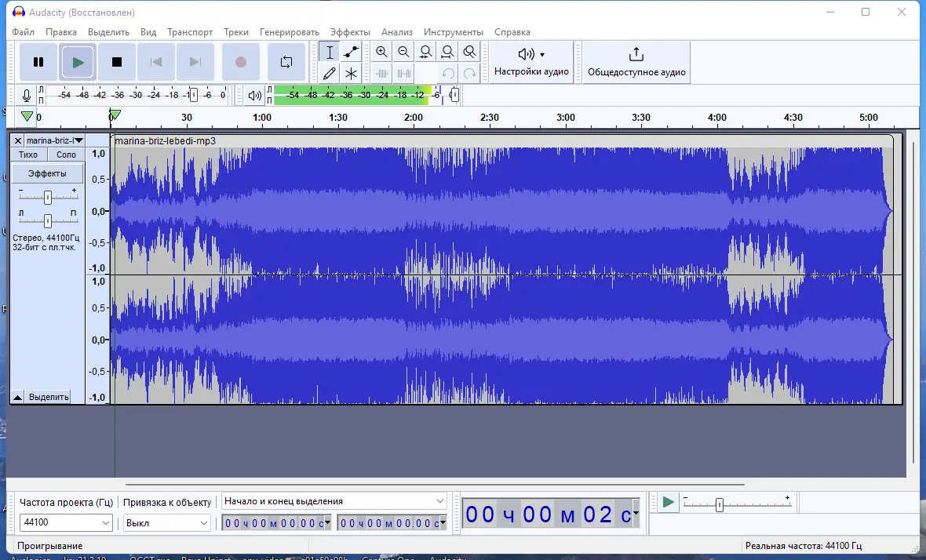The image size is (926, 560).
Task: Open Настройки аудио audio setup
Action: 531,62
